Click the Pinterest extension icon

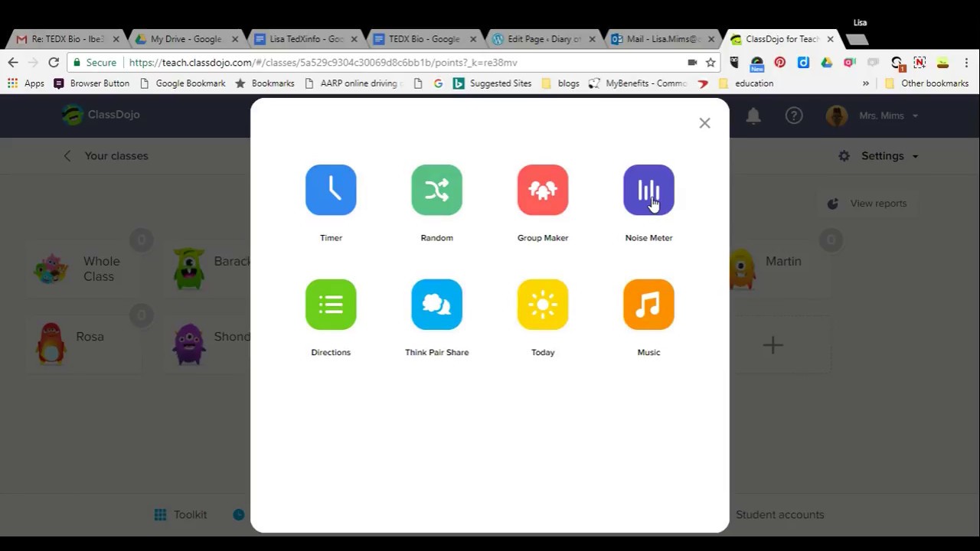[780, 63]
